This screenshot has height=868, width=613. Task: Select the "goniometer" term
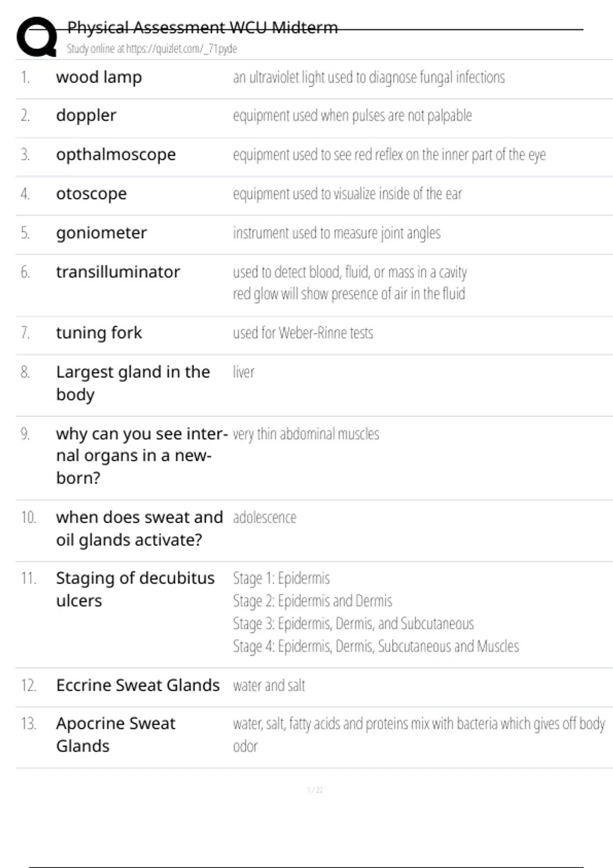pos(102,233)
